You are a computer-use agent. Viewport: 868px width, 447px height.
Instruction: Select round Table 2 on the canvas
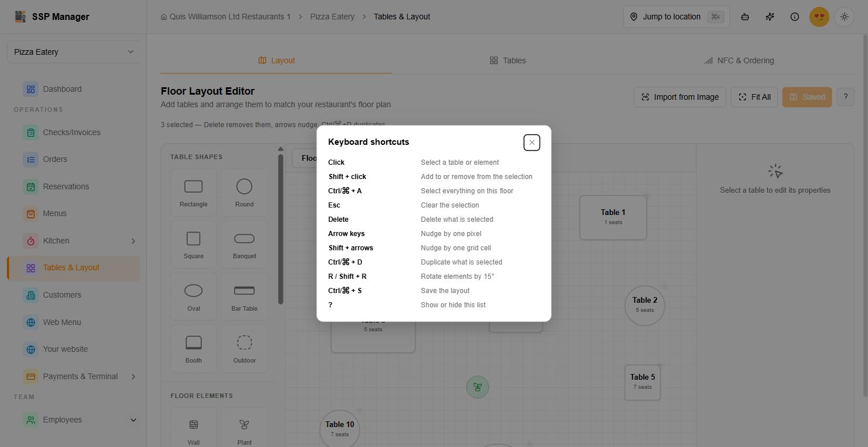click(644, 306)
